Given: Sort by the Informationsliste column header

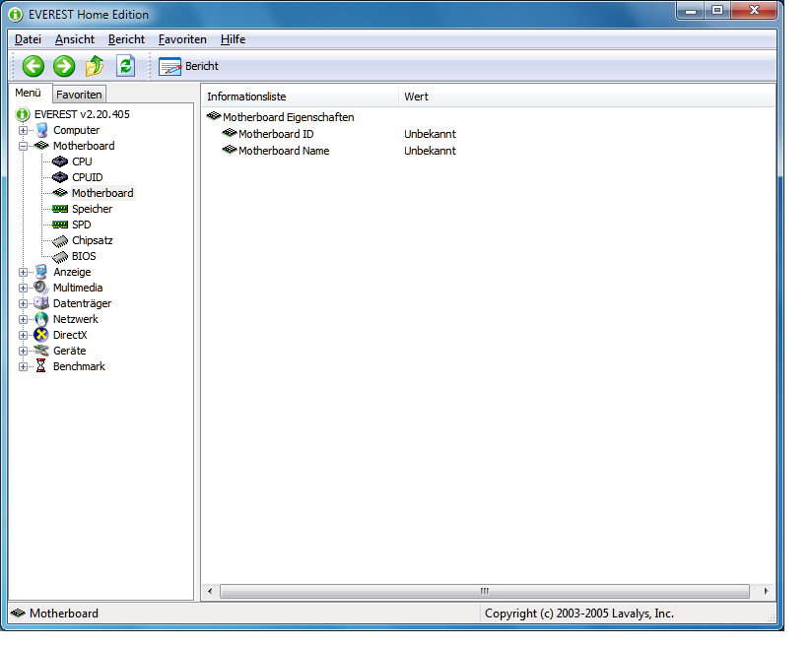Looking at the screenshot, I should (301, 97).
